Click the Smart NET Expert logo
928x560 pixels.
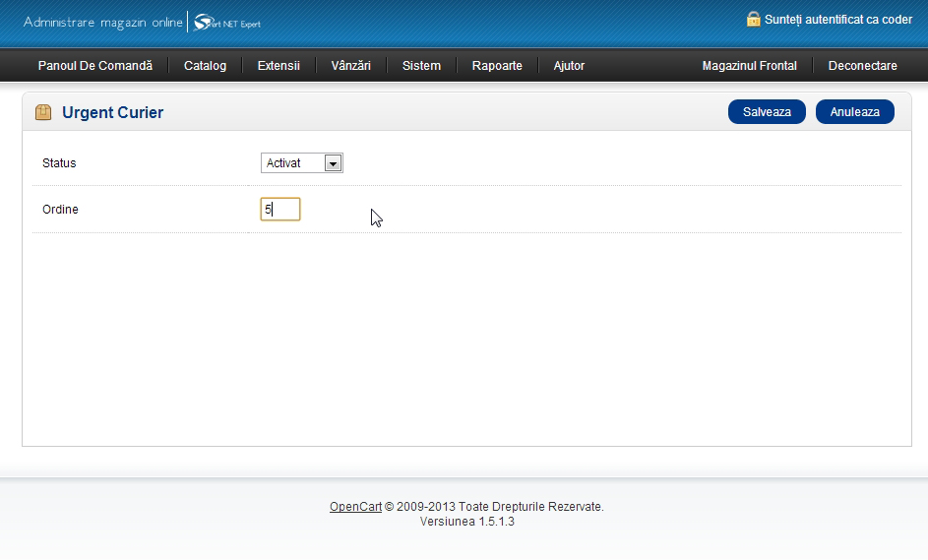pos(227,23)
